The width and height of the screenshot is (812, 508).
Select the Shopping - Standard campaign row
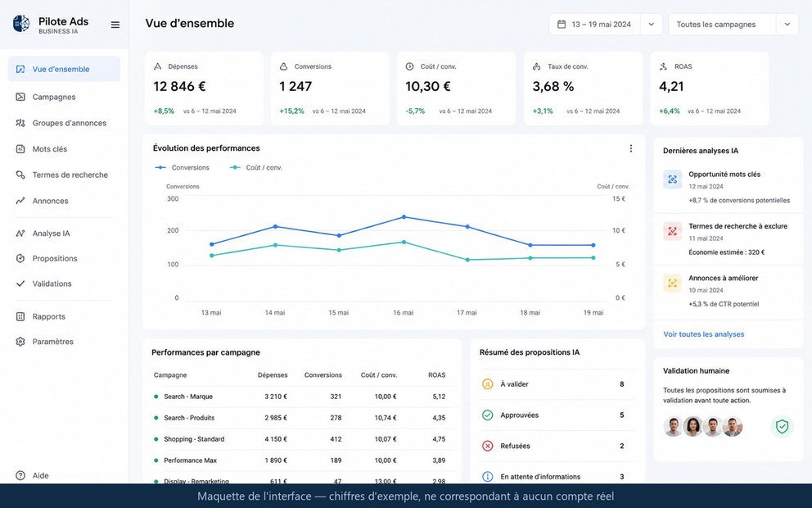[301, 439]
